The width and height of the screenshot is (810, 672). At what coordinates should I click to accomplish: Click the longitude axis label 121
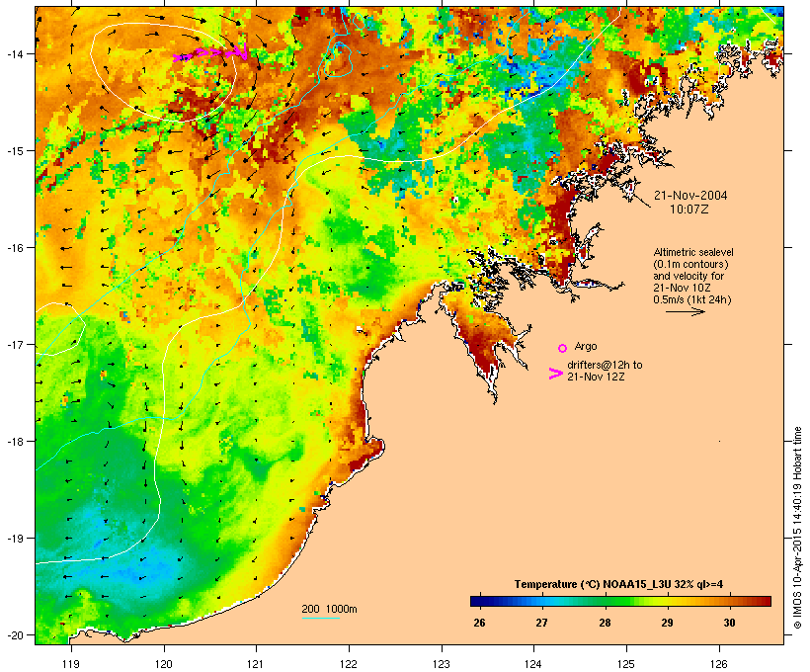(x=256, y=664)
